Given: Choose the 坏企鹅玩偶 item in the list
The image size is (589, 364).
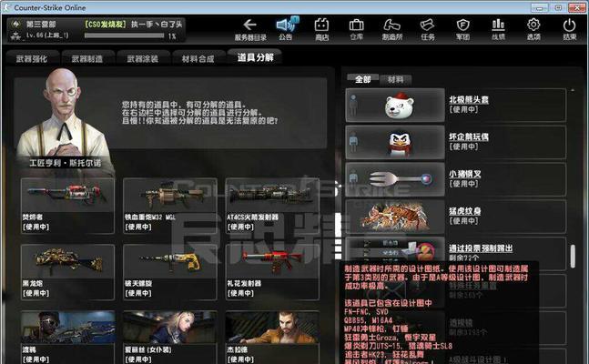Looking at the screenshot, I should (455, 142).
